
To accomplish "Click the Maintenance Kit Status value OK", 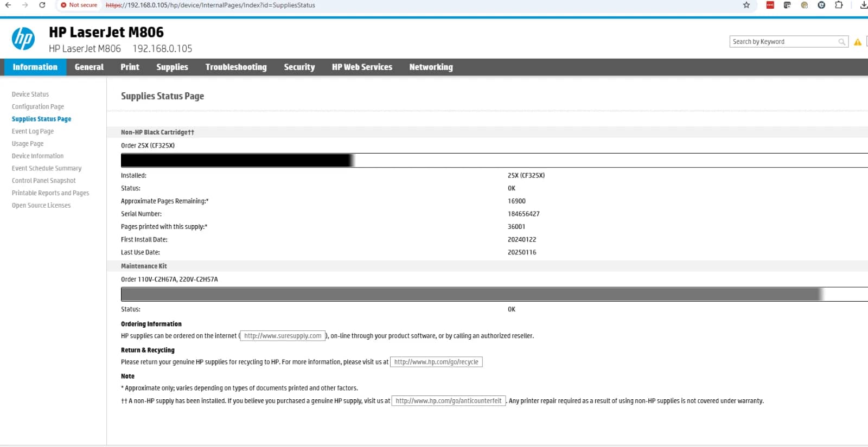I will [x=512, y=309].
